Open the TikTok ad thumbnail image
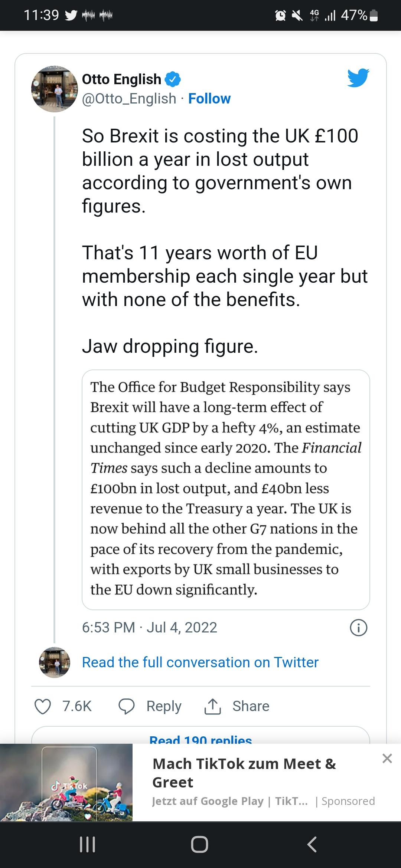Image resolution: width=401 pixels, height=868 pixels. pyautogui.click(x=66, y=783)
